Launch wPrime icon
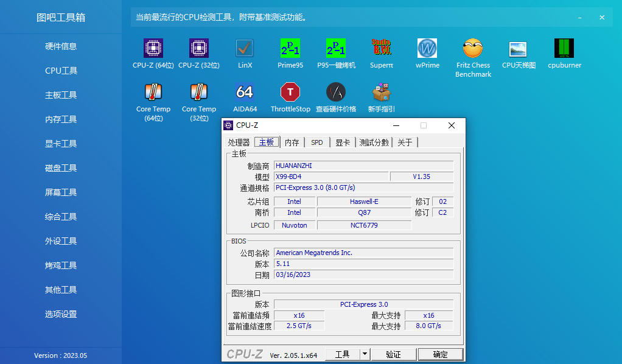The image size is (622, 364). coord(427,49)
